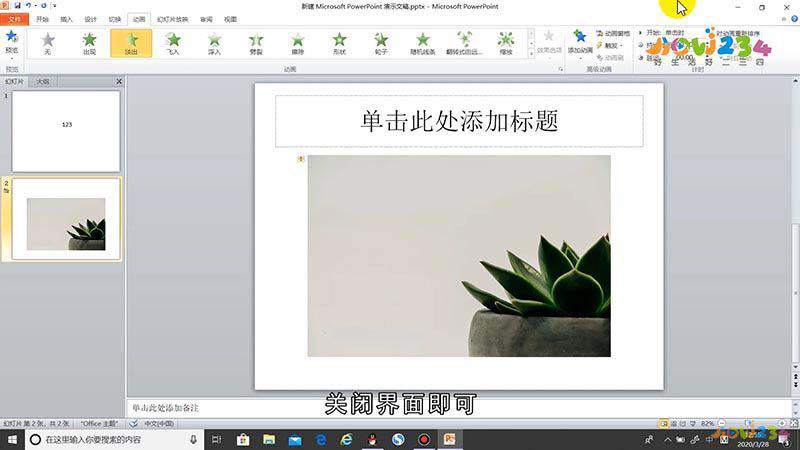Switch to the Home (开始) tab
This screenshot has width=800, height=450.
[42, 19]
